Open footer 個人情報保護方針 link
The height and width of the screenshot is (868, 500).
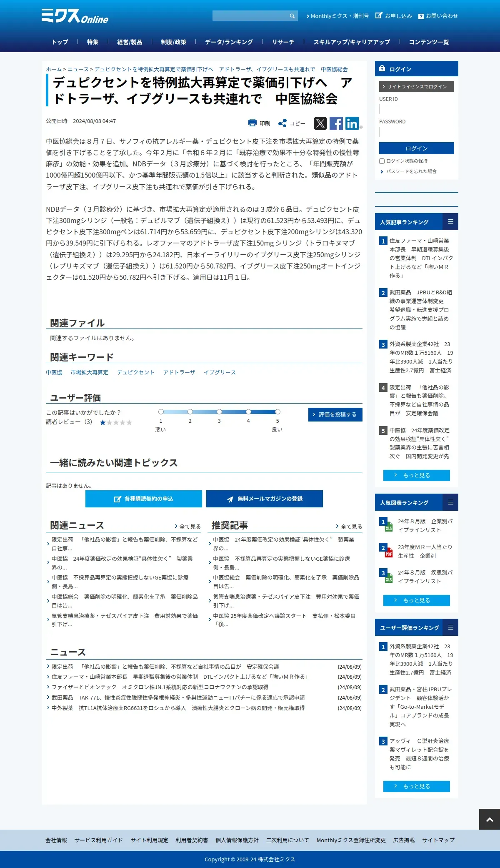point(237,840)
